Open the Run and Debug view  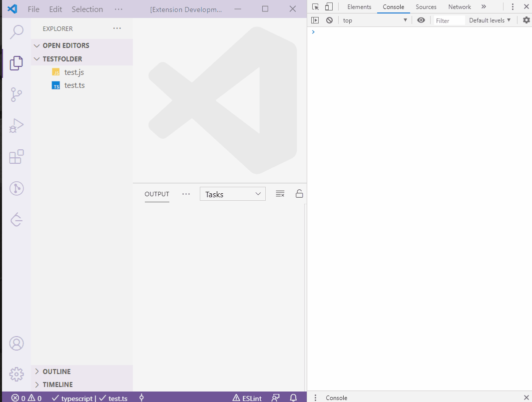[x=16, y=126]
